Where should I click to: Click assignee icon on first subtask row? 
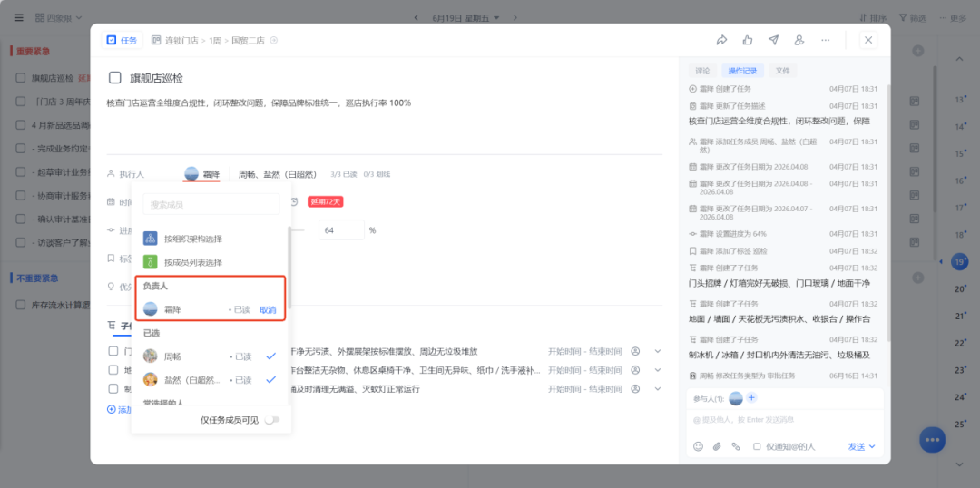(635, 351)
